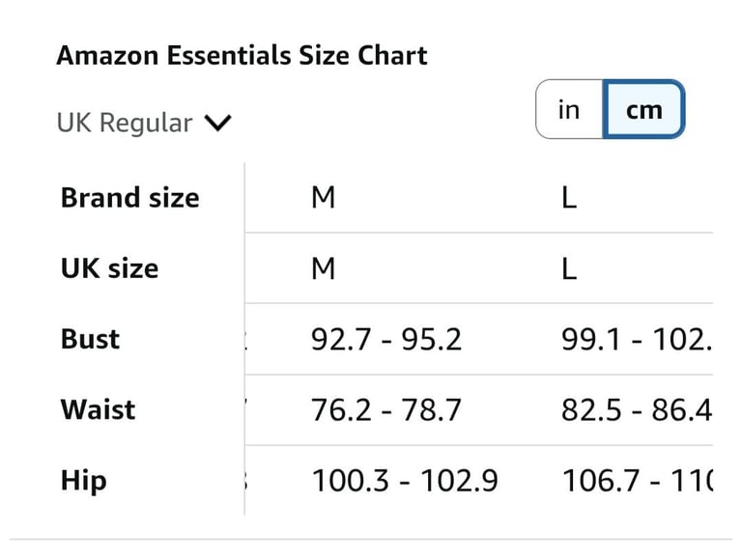
Task: Click the Hip row label
Action: [x=84, y=481]
